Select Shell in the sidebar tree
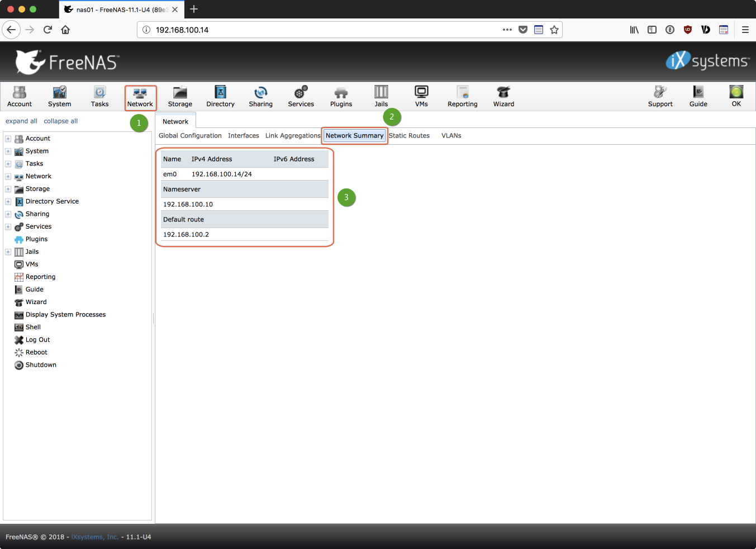The width and height of the screenshot is (756, 549). (33, 327)
